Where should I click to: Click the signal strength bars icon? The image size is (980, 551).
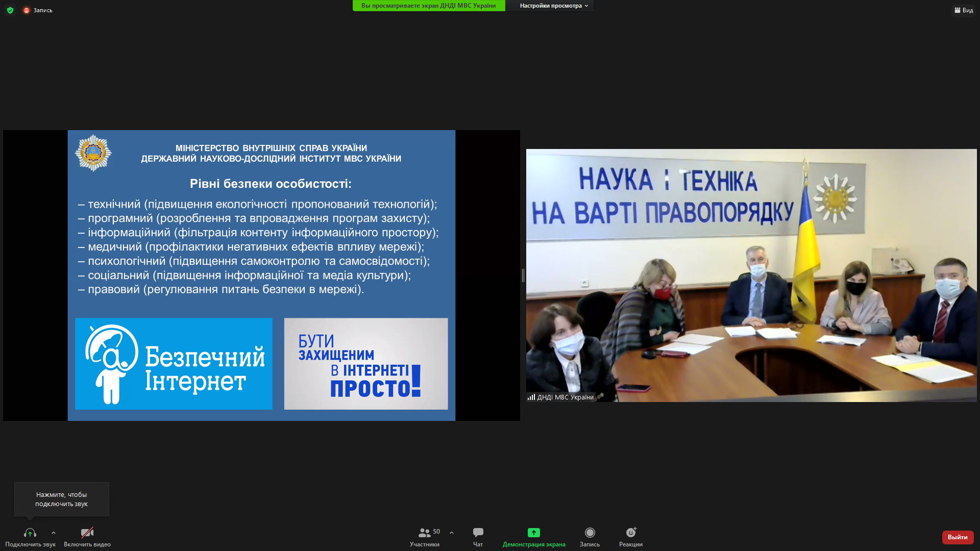click(x=531, y=397)
